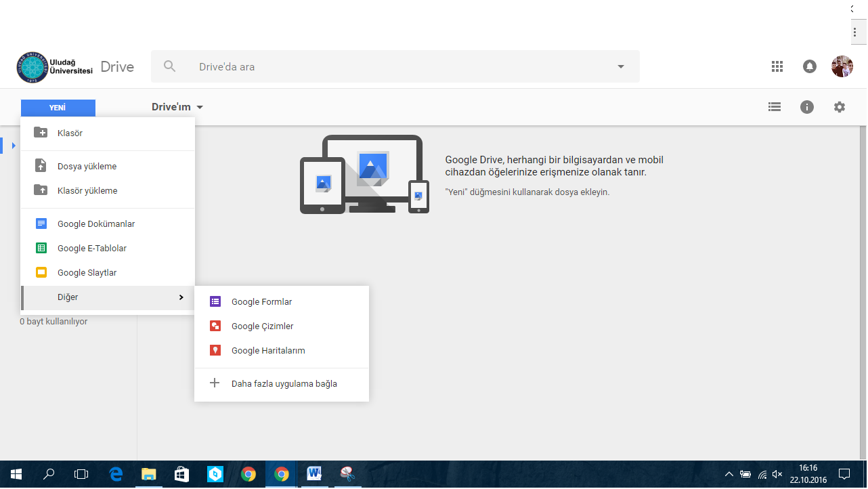The image size is (868, 489).
Task: Launch Microsoft Edge from the taskbar
Action: [x=116, y=474]
